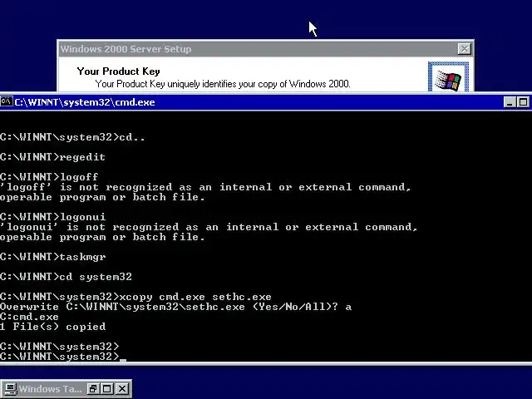The image size is (532, 399).
Task: Click the 'C:\WINNT>logonui' command line
Action: [x=52, y=217]
